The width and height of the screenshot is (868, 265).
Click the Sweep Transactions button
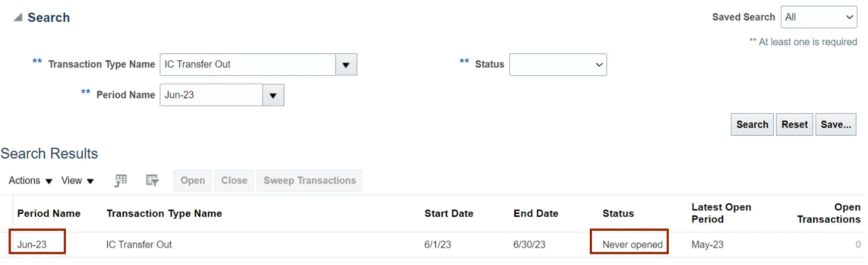(309, 181)
